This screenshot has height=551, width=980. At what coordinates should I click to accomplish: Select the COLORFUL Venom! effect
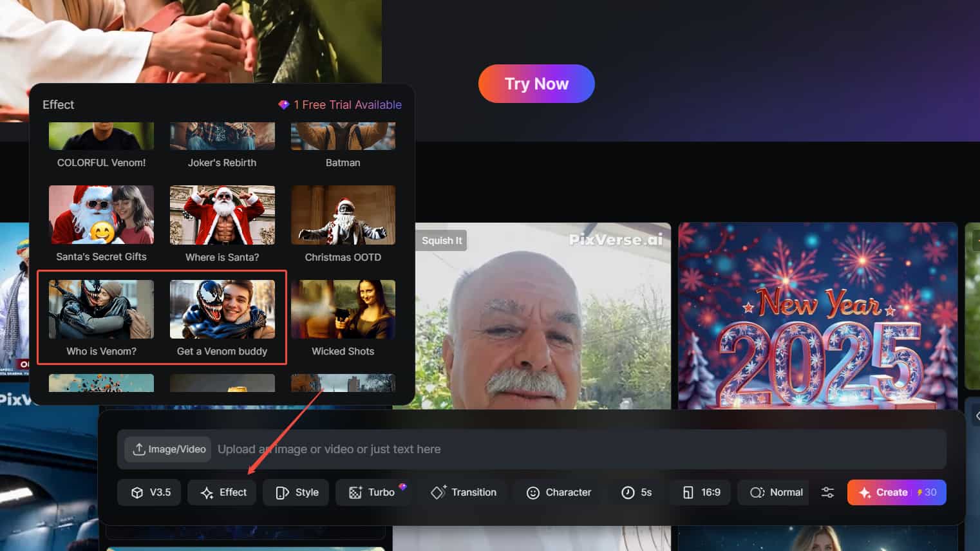click(x=101, y=146)
